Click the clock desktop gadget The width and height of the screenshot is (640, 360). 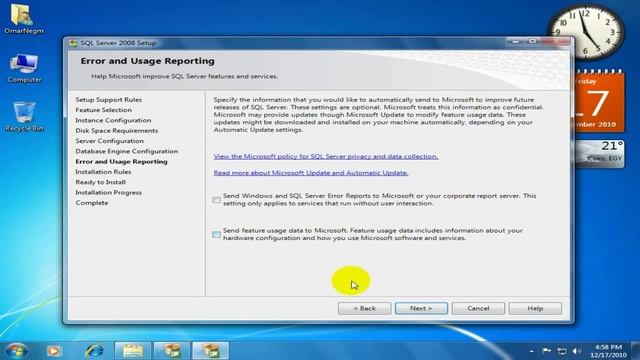point(586,33)
